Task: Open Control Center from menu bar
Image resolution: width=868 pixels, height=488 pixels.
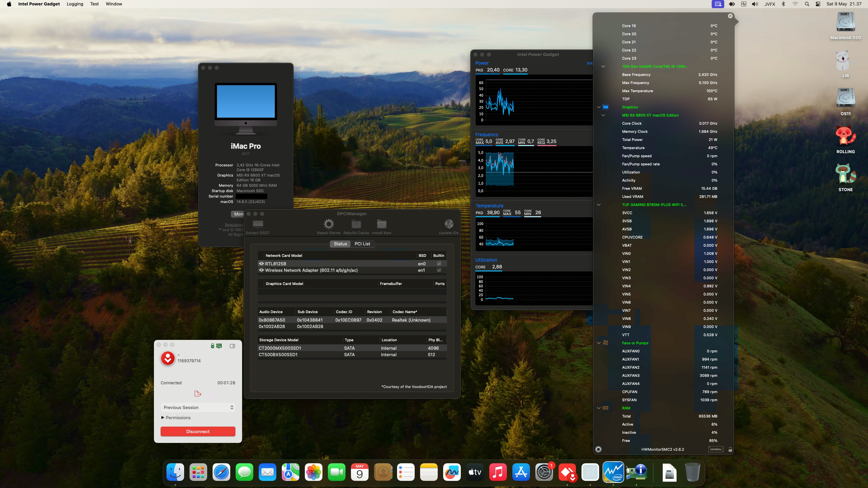Action: point(818,4)
